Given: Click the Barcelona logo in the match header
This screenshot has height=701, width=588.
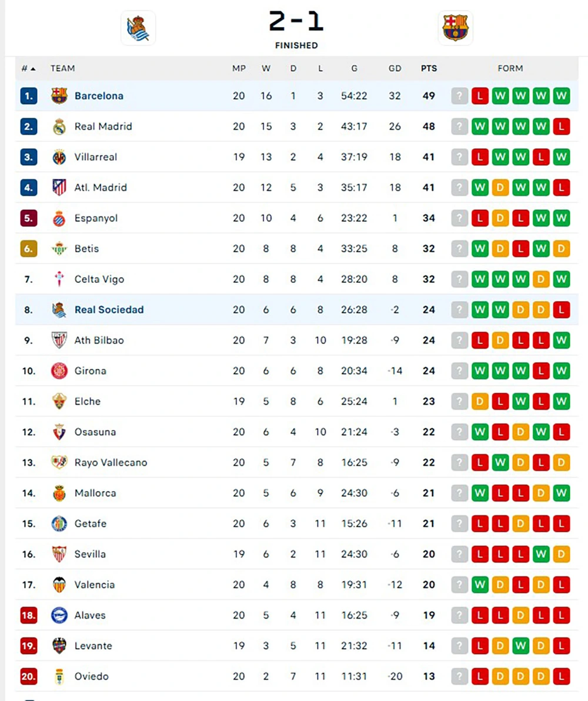Looking at the screenshot, I should click(455, 27).
